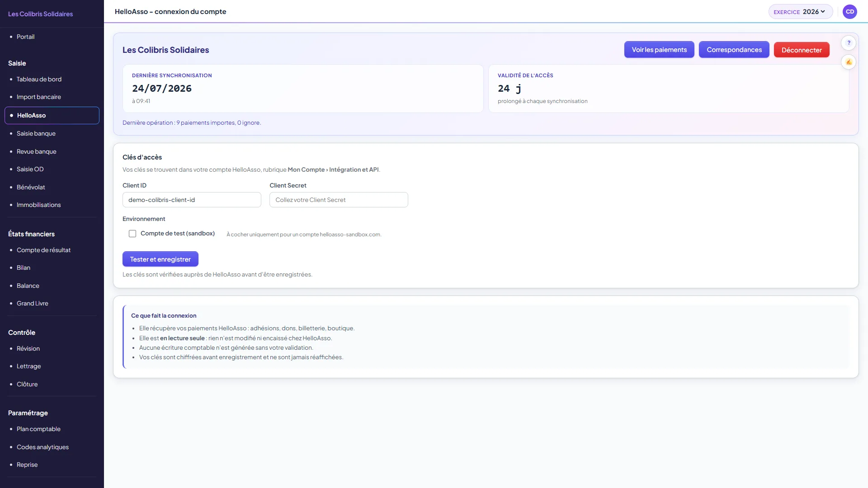
Task: Click 'Mon Compte › Intégration et API' text
Action: tap(333, 170)
